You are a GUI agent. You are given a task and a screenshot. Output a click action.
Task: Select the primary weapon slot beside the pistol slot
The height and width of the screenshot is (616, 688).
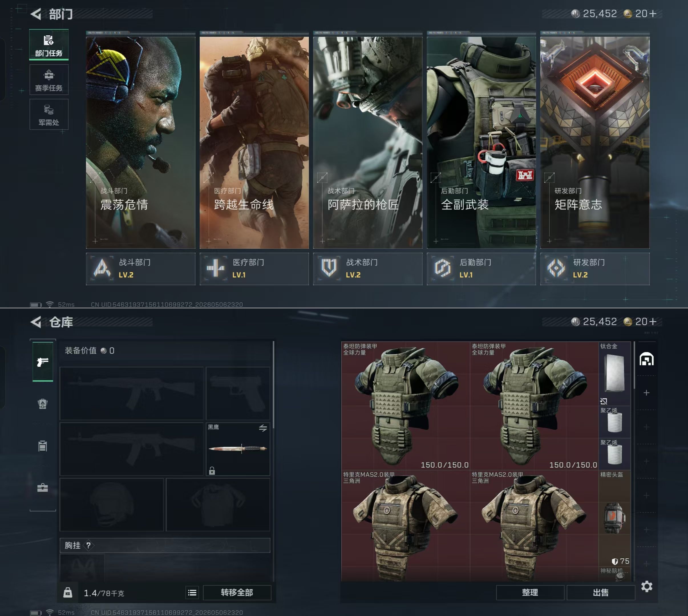point(132,393)
